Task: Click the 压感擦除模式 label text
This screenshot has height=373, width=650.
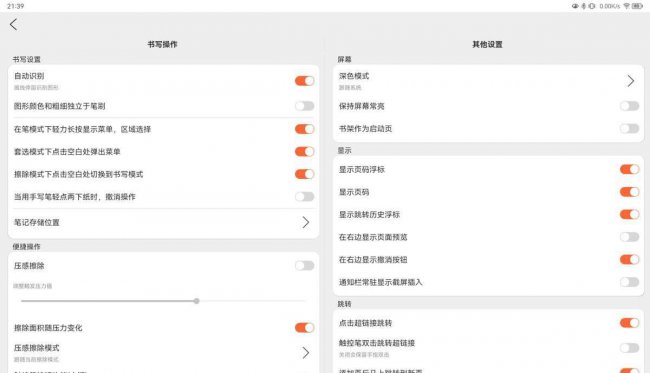Action: pyautogui.click(x=37, y=348)
